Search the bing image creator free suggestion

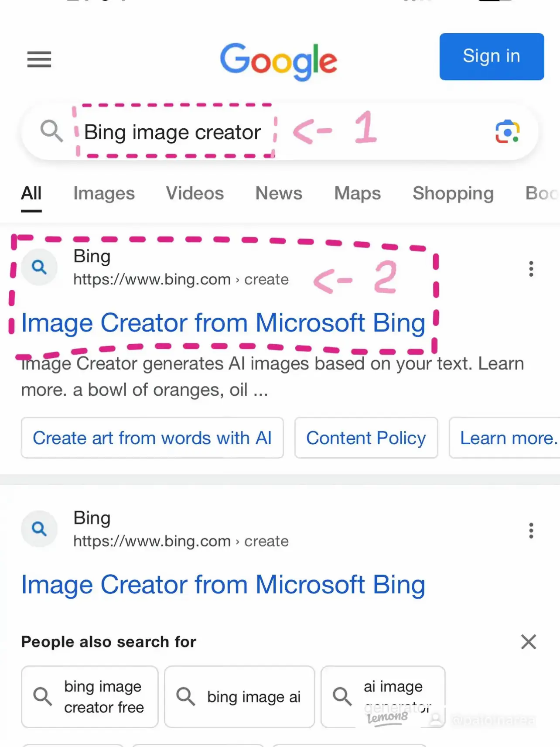click(89, 697)
